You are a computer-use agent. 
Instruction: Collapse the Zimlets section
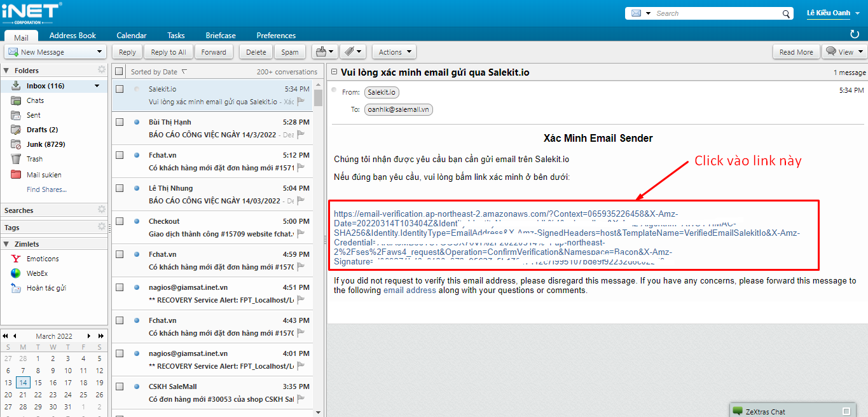[6, 244]
